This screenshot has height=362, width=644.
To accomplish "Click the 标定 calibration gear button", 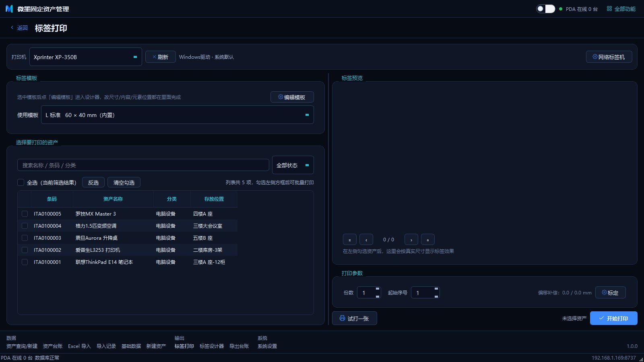I will coord(610,292).
